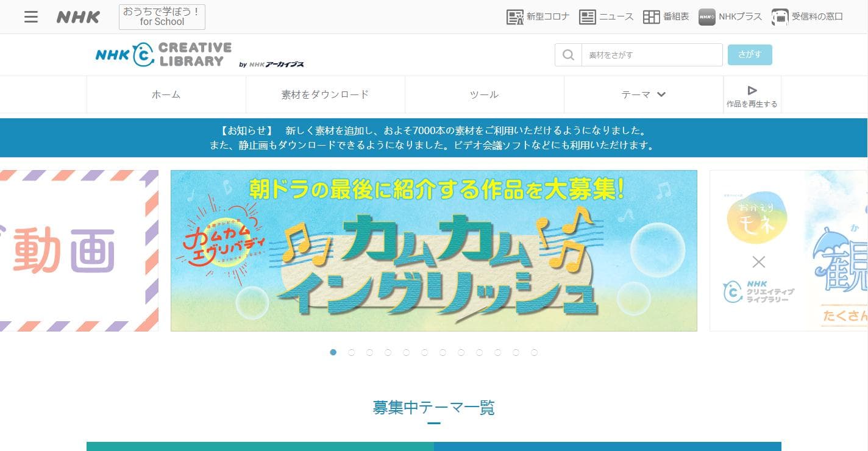The width and height of the screenshot is (868, 451).
Task: Open the ツール tab
Action: (485, 94)
